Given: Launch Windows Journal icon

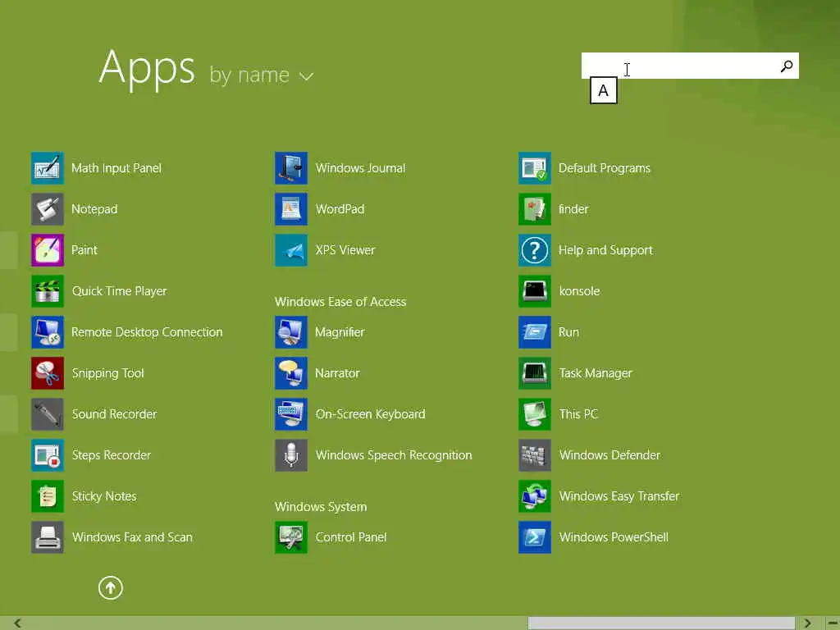Looking at the screenshot, I should [291, 168].
